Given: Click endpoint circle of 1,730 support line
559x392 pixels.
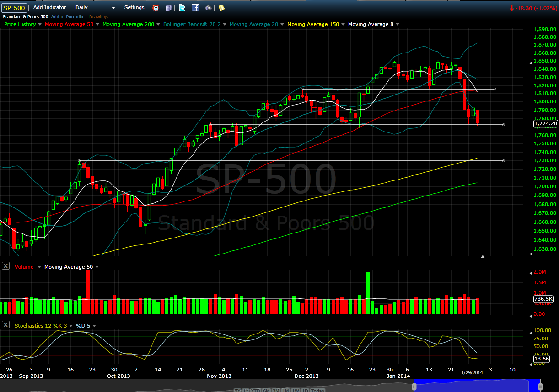Looking at the screenshot, I should [504, 161].
